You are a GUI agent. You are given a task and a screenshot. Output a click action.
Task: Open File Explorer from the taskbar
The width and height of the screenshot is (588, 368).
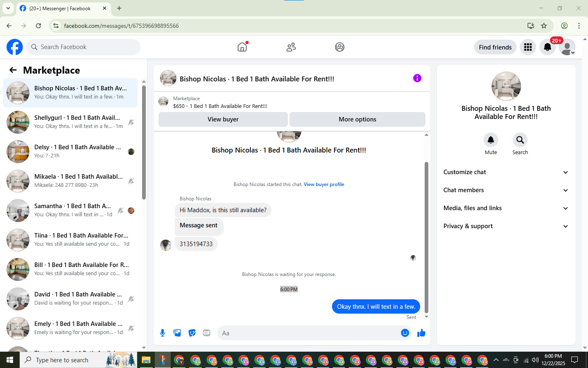coord(146,360)
